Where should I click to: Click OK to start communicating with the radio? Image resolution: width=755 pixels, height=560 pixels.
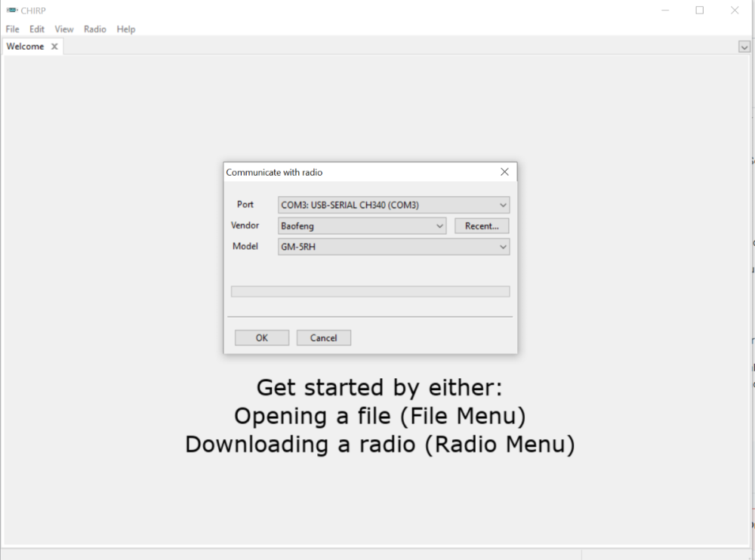[261, 337]
